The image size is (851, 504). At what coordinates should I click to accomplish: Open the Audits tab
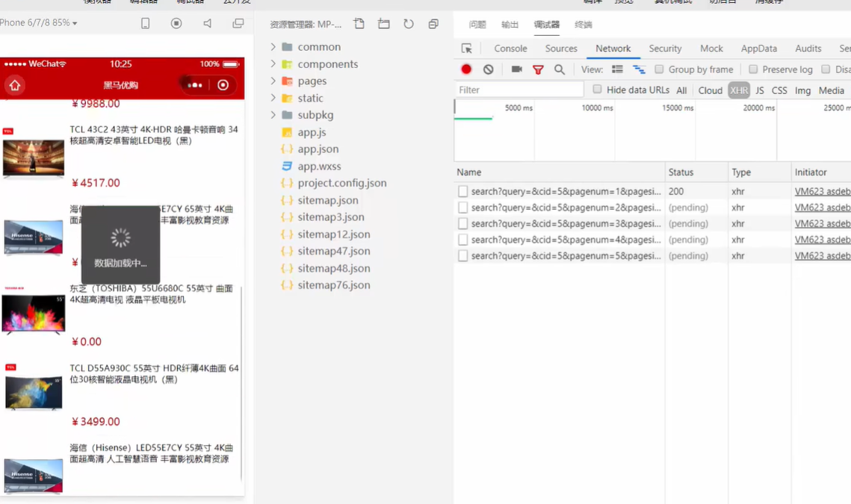tap(808, 49)
